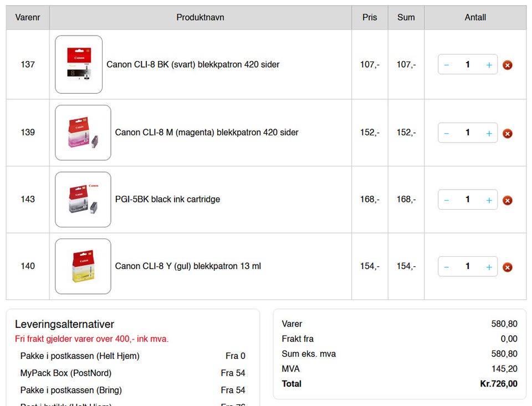Remove Canon CLI-8 BK black cartridge from cart
The height and width of the screenshot is (406, 532).
click(x=507, y=65)
